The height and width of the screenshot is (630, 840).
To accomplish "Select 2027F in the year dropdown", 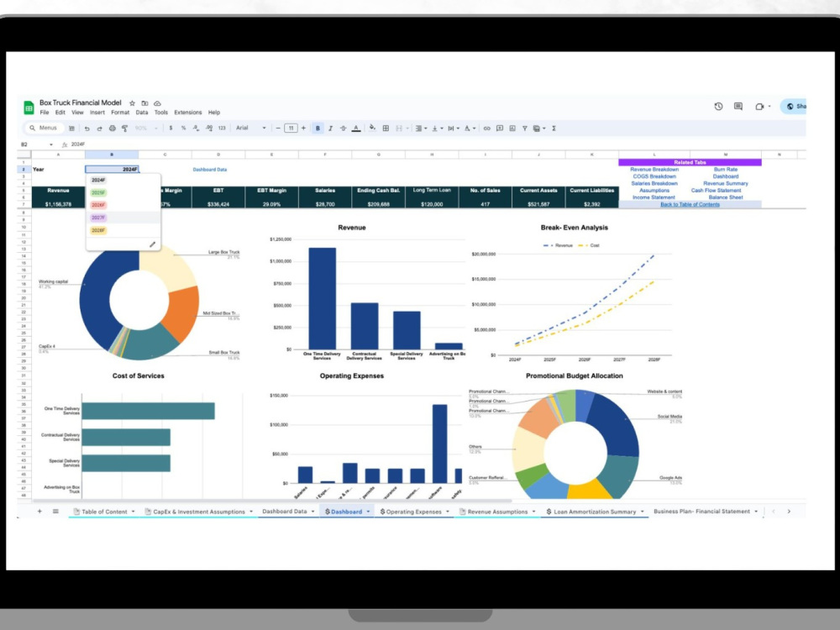I will pyautogui.click(x=98, y=218).
